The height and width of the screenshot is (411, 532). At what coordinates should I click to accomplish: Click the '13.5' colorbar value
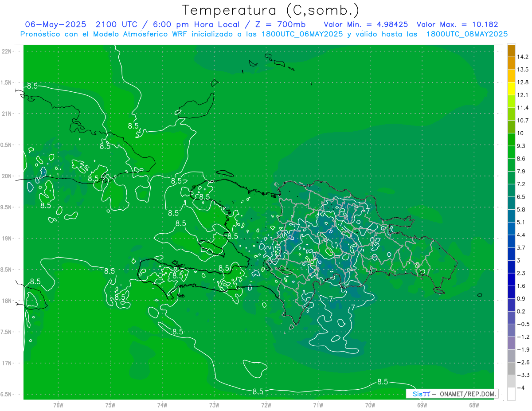click(524, 70)
